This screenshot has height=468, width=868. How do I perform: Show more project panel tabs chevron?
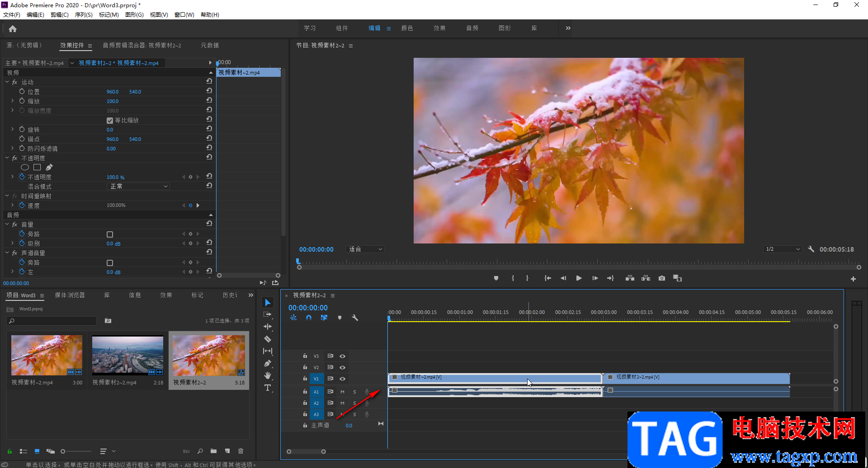coord(250,295)
